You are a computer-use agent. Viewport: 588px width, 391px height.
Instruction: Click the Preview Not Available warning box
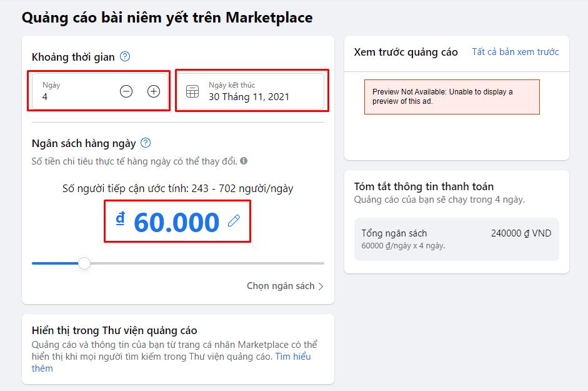coord(452,96)
